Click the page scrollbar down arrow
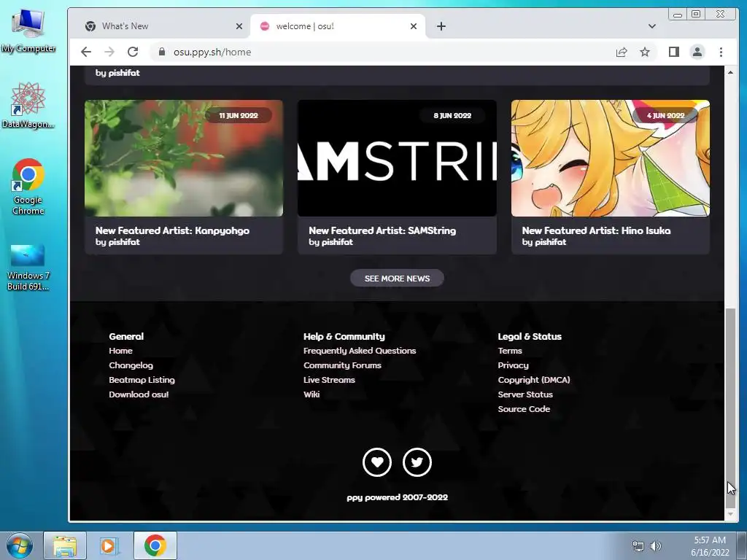 pyautogui.click(x=730, y=515)
